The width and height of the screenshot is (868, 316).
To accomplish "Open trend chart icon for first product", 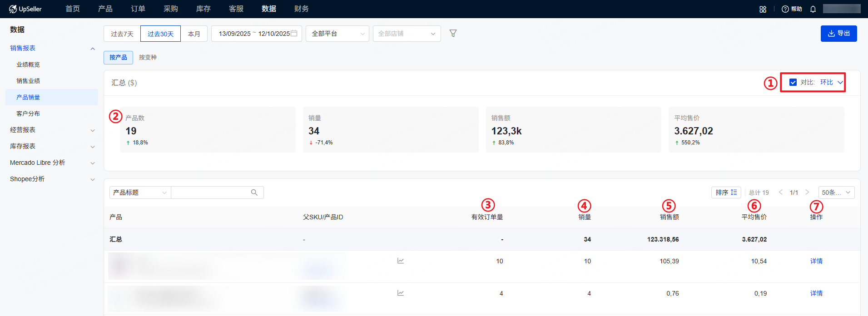I will point(401,261).
